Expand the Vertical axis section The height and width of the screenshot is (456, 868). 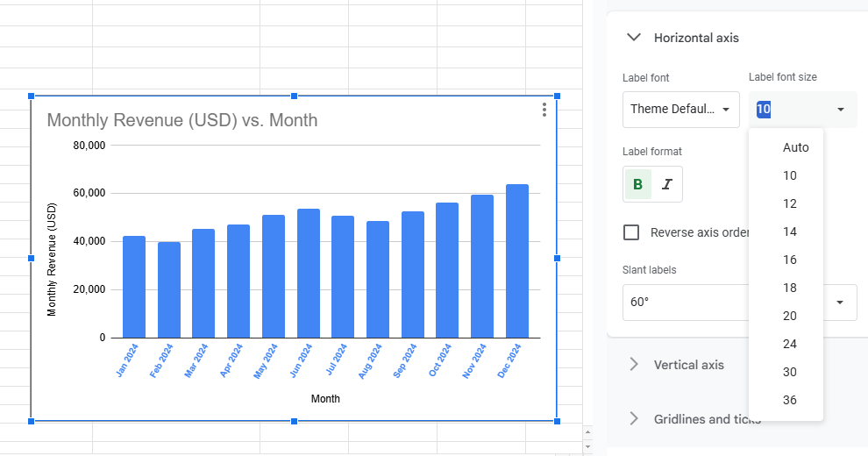tap(633, 365)
